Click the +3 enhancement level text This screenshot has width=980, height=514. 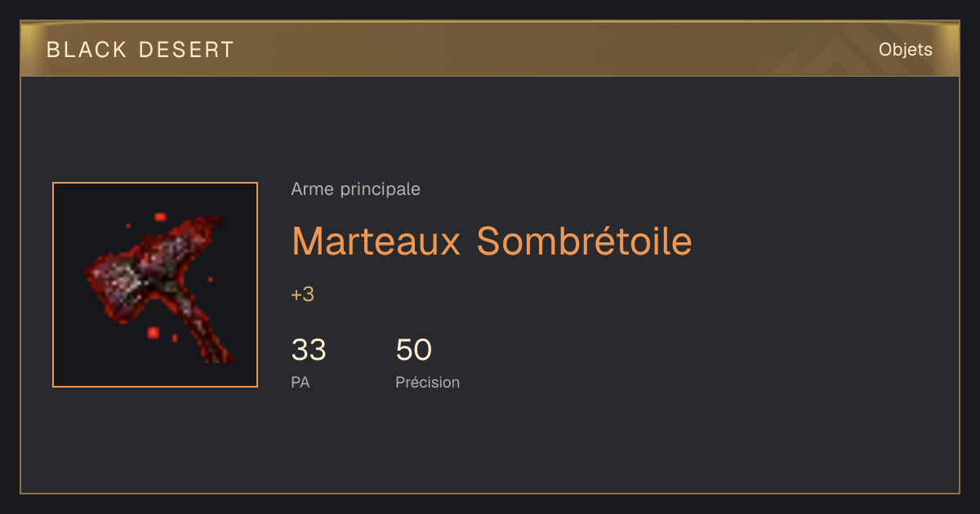click(303, 295)
